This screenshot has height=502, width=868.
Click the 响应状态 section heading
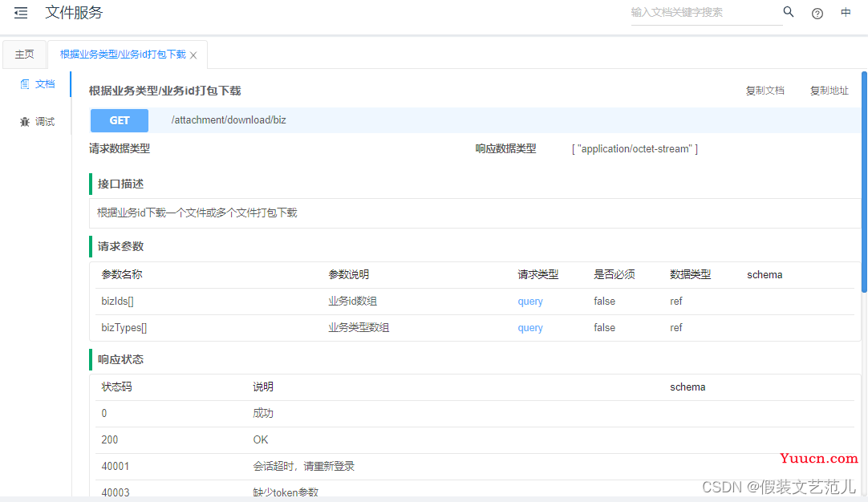click(x=120, y=360)
